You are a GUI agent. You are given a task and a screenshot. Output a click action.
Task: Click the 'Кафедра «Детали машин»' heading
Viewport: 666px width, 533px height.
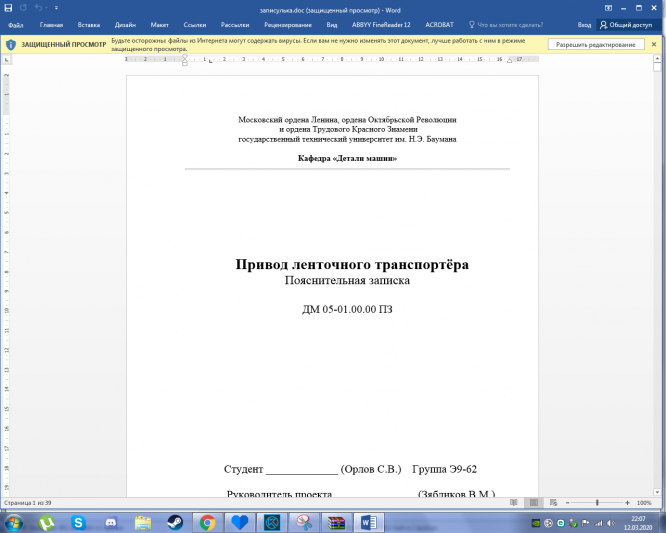coord(347,158)
